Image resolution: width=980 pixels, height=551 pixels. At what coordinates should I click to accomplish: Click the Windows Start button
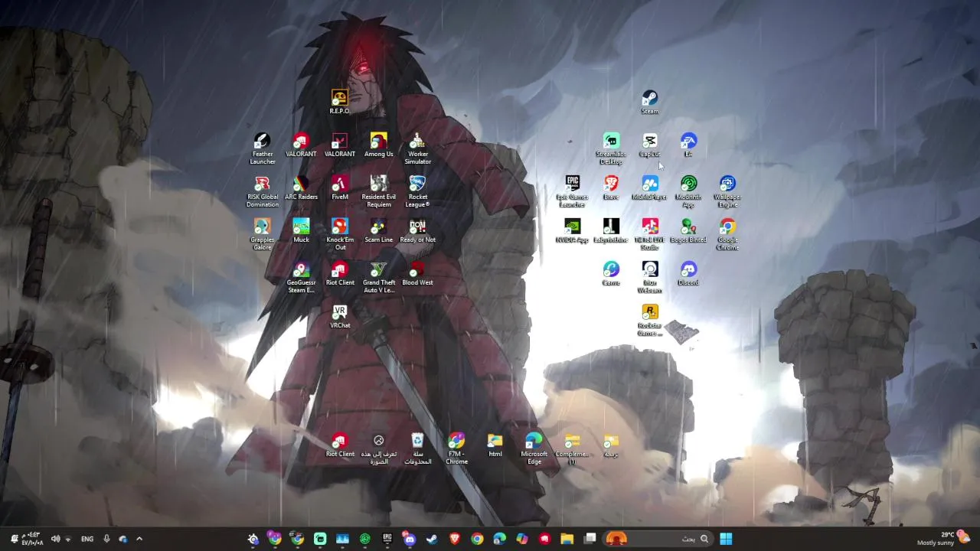click(725, 539)
